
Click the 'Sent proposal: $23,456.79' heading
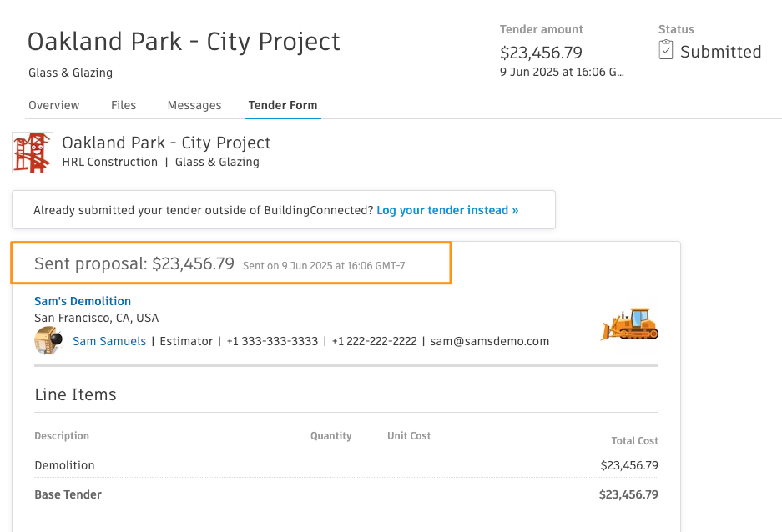click(134, 263)
